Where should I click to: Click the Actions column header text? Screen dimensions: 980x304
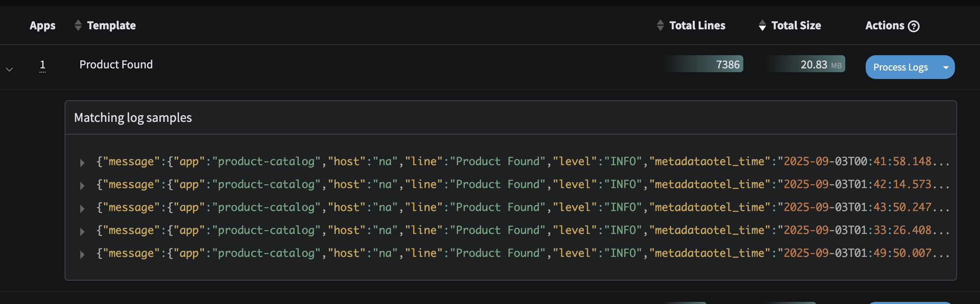885,25
